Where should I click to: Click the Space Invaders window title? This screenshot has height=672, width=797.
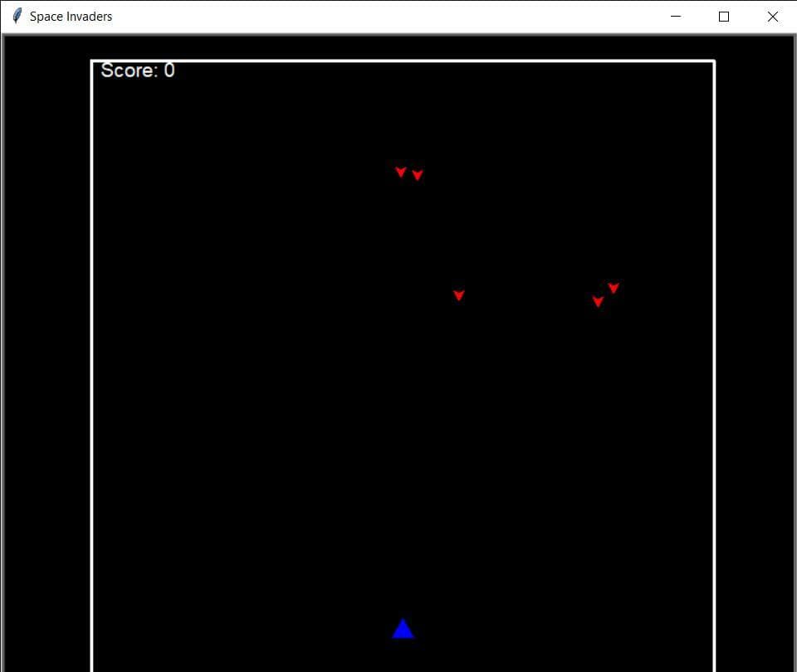click(x=71, y=17)
